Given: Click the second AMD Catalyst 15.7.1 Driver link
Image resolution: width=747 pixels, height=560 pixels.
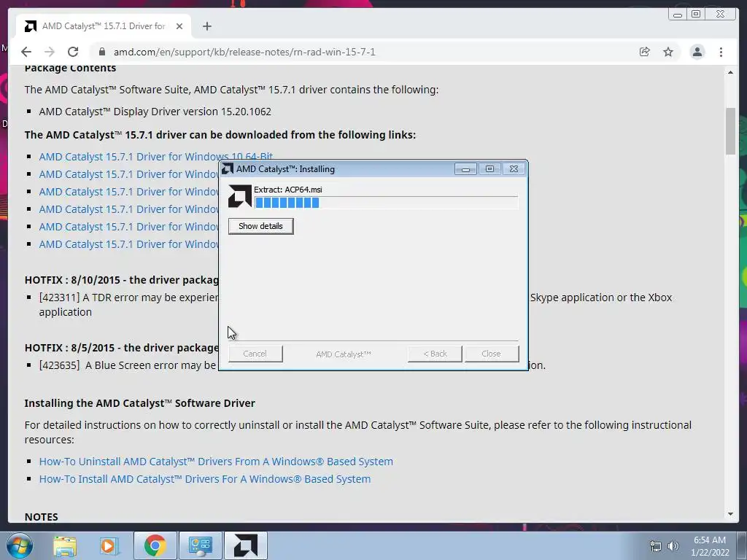Looking at the screenshot, I should pos(128,174).
